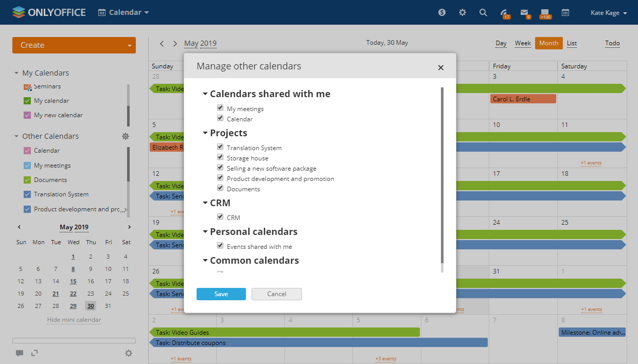Collapse the Projects section in dialog
The width and height of the screenshot is (638, 364).
pos(205,133)
